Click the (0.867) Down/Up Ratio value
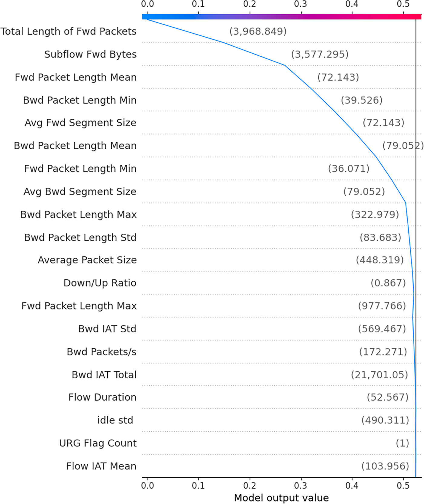The image size is (424, 504). point(388,283)
